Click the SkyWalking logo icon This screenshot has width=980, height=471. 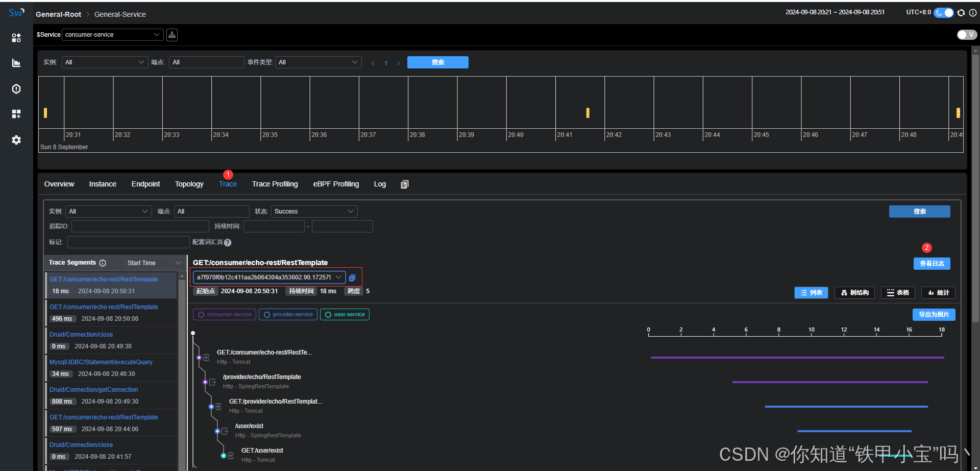click(16, 13)
